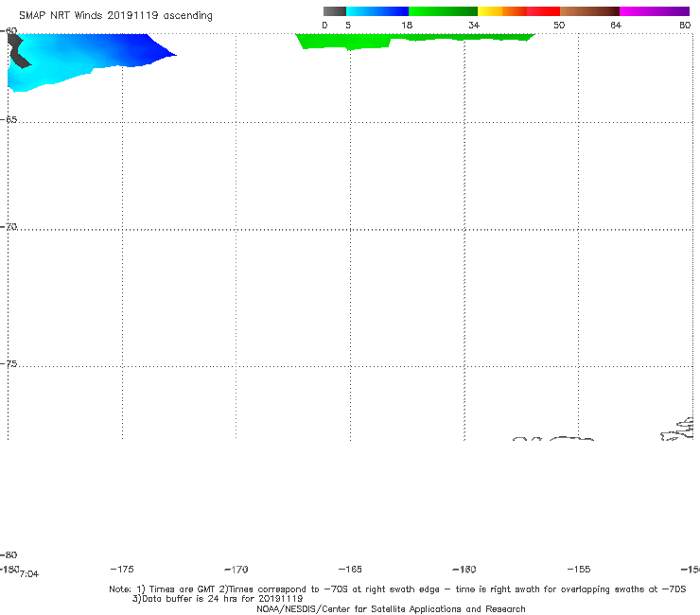Click the green wind swath along the map top
Image resolution: width=700 pixels, height=615 pixels.
click(x=415, y=40)
